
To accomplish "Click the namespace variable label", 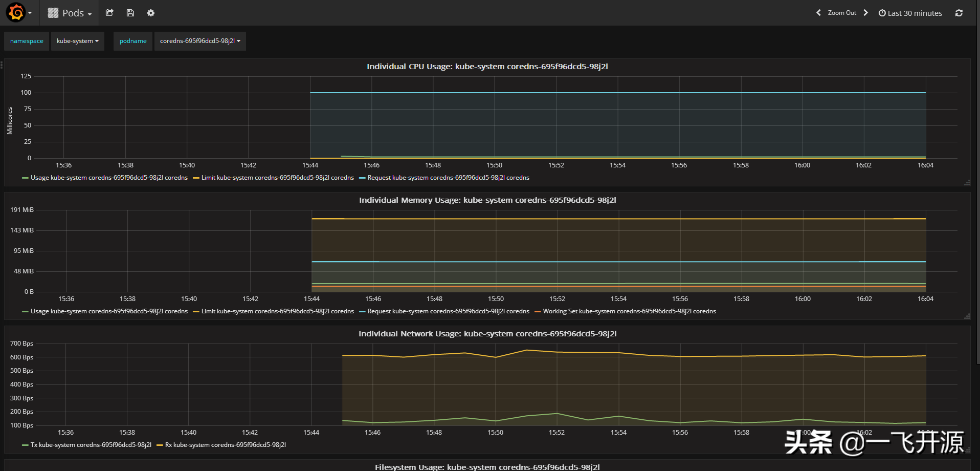I will click(27, 41).
